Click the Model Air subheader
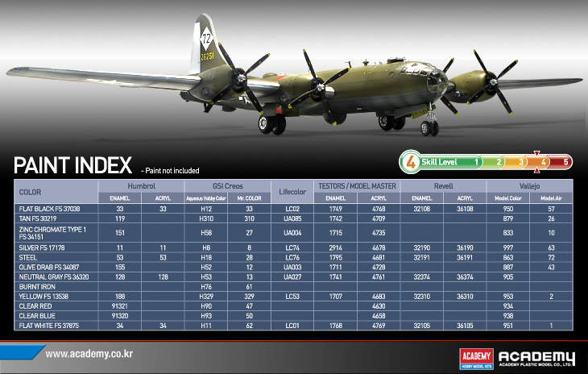The image size is (588, 374). [551, 198]
